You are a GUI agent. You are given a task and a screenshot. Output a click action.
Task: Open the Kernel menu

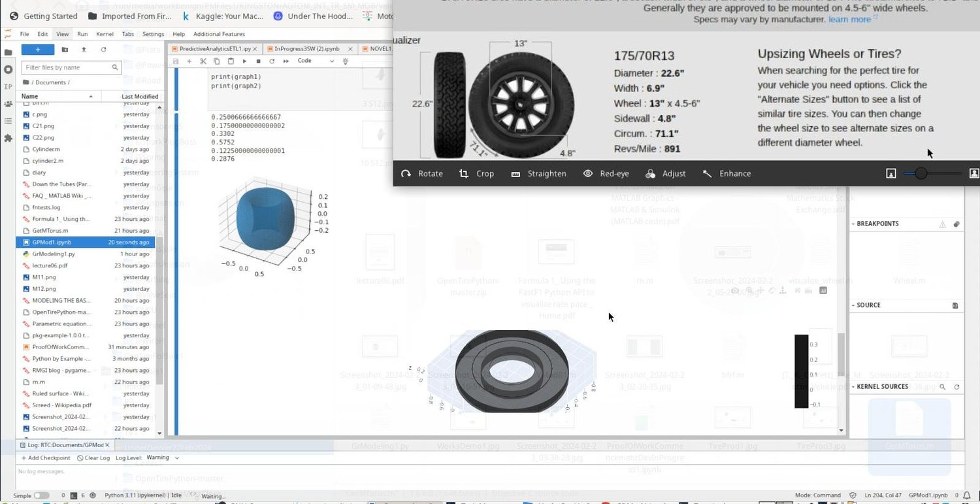pos(105,34)
